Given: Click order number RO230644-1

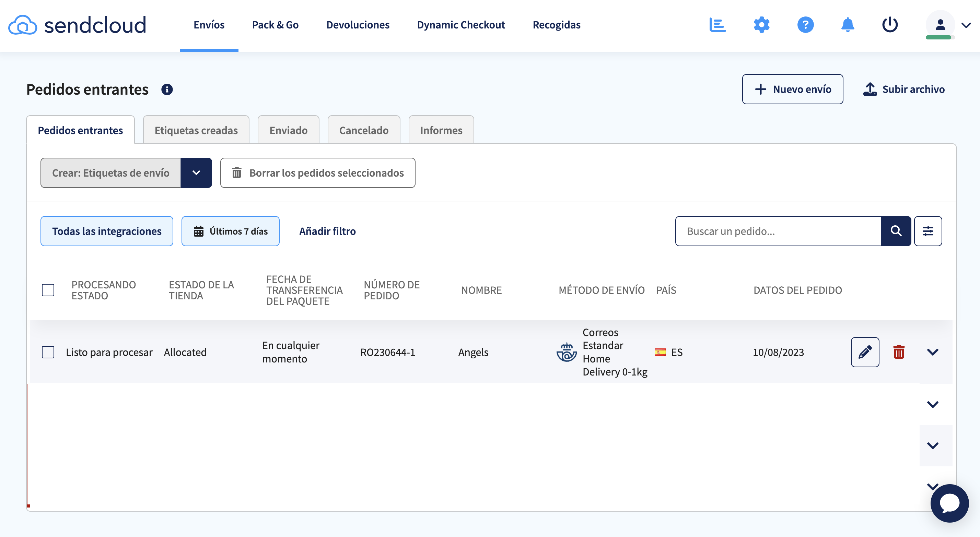Looking at the screenshot, I should pos(388,352).
